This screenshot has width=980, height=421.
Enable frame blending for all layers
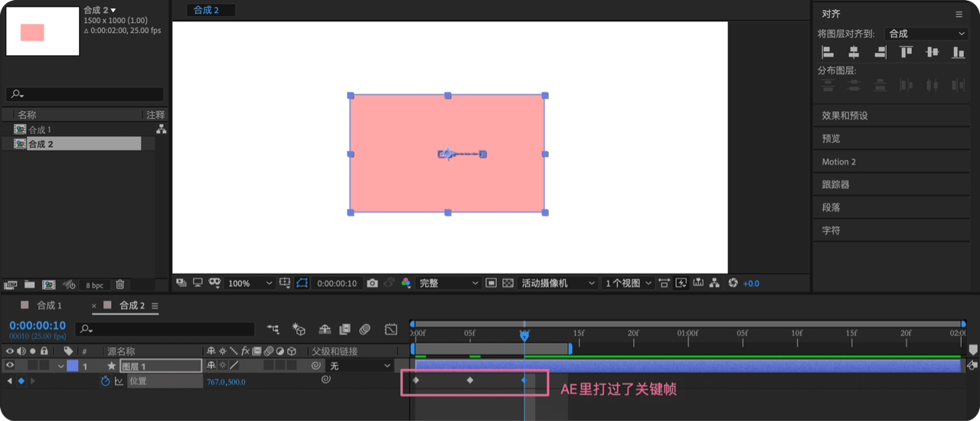coord(345,329)
